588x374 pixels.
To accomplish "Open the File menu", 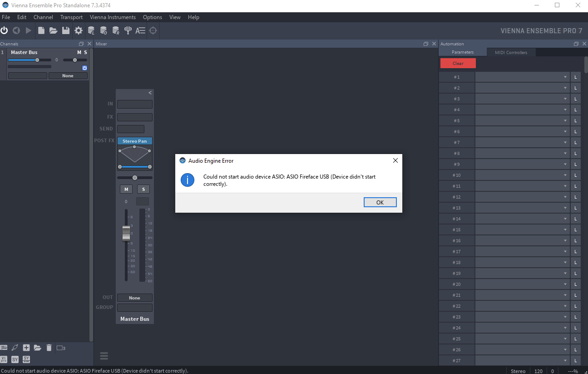I will point(6,17).
